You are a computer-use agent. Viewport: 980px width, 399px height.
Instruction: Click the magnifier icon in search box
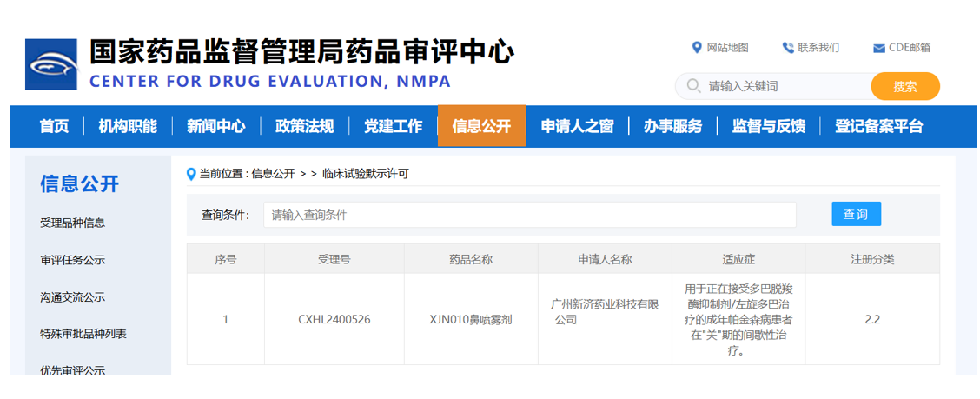click(x=694, y=86)
